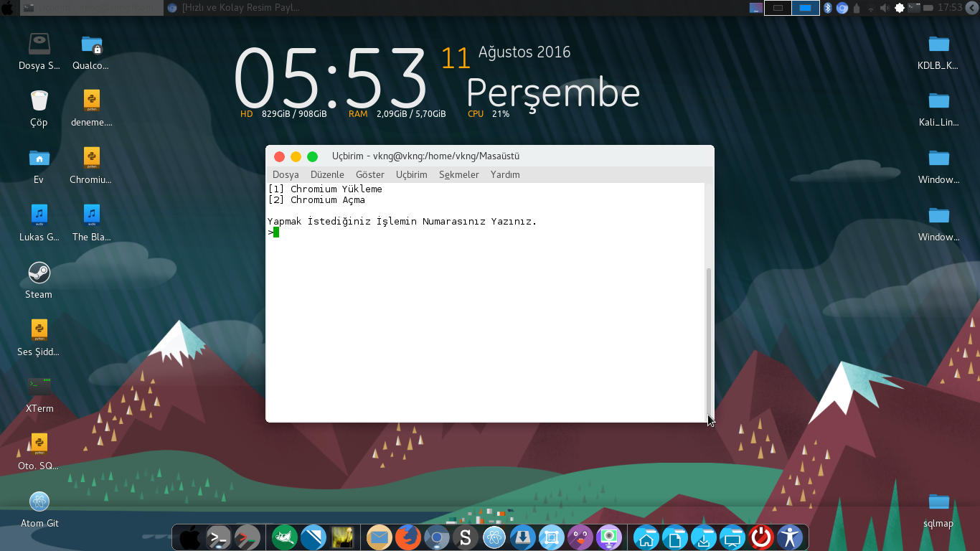Launch Steam from the desktop
This screenshot has height=551, width=980.
[39, 273]
